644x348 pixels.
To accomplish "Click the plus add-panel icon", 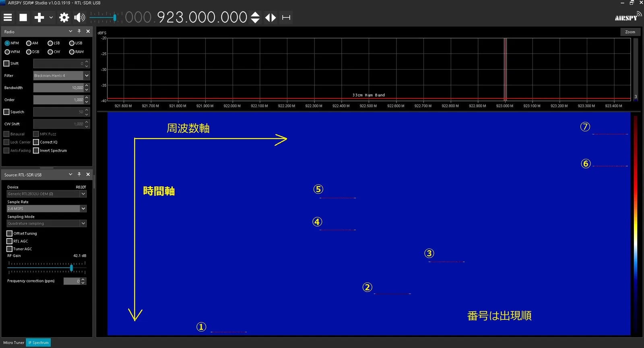I will (39, 17).
